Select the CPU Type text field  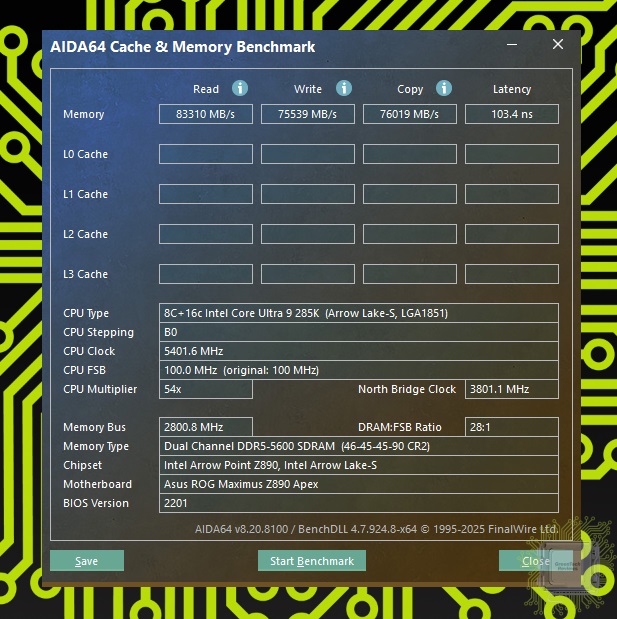click(x=358, y=313)
